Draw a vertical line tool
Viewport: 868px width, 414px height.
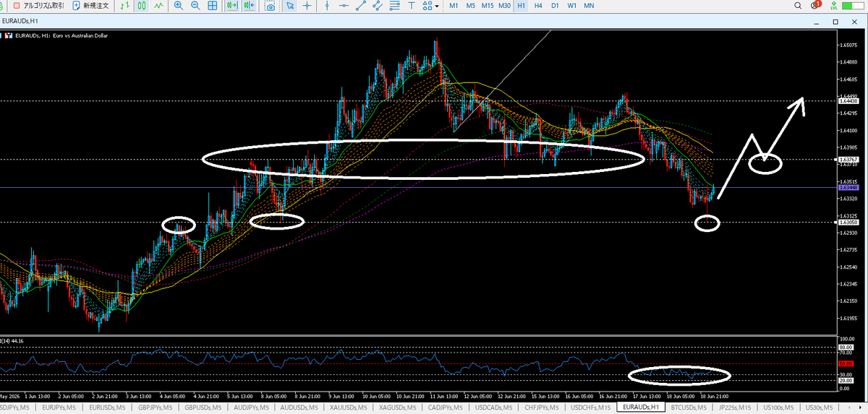[x=327, y=6]
